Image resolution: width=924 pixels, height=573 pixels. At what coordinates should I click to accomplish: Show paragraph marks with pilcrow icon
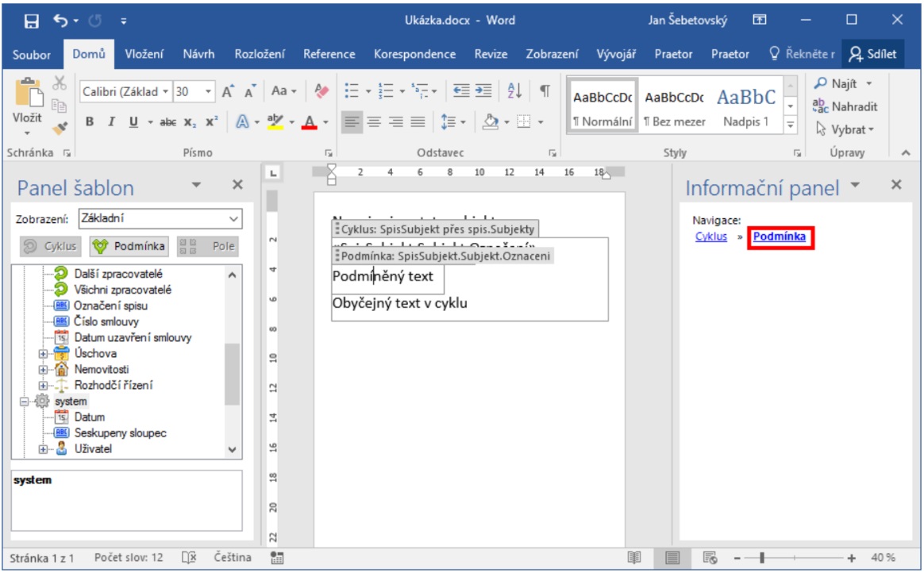tap(545, 91)
